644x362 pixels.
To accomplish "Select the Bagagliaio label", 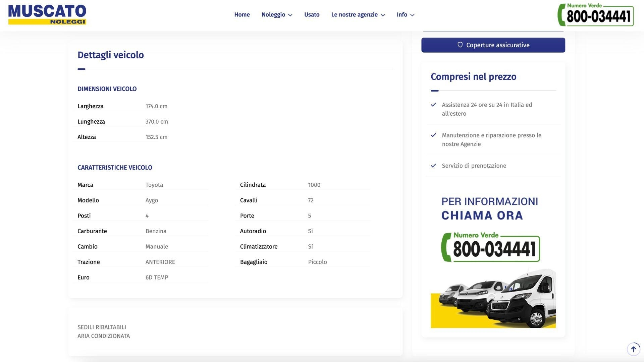I will 254,262.
